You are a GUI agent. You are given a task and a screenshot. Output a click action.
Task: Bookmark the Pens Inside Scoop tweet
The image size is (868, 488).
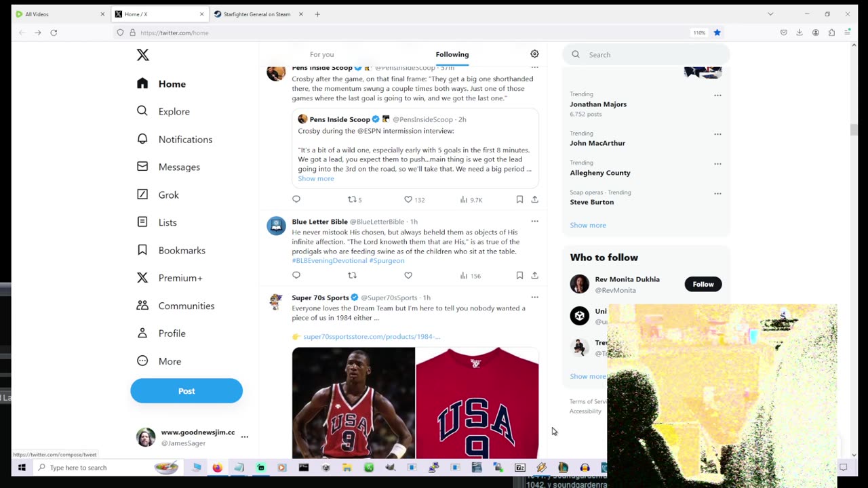pos(519,199)
